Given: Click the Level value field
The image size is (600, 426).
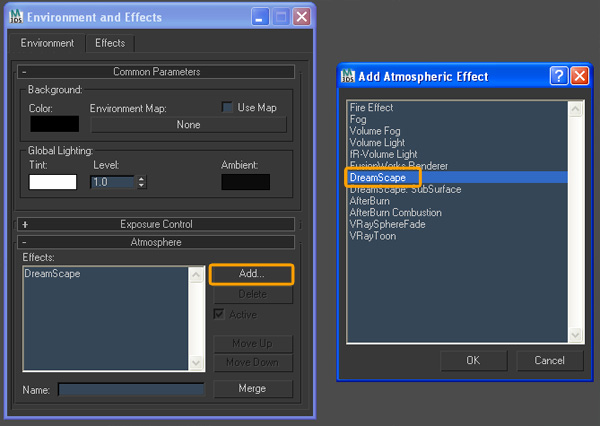Looking at the screenshot, I should pos(112,182).
